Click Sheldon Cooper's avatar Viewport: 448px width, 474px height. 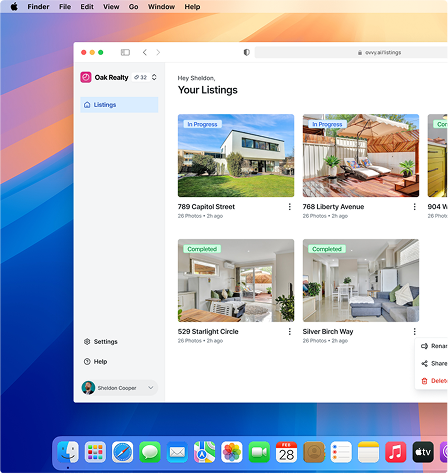pyautogui.click(x=88, y=388)
